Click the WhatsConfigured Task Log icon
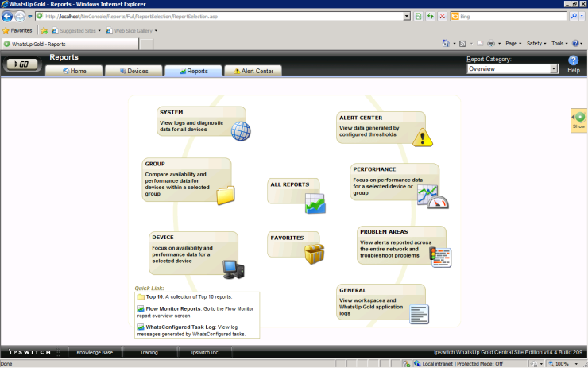Screen dimensions: 588x368 click(141, 327)
